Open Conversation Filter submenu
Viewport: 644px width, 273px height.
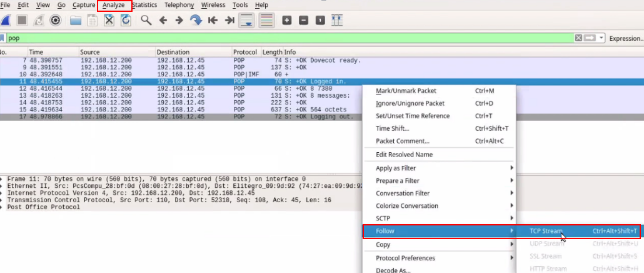tap(439, 193)
